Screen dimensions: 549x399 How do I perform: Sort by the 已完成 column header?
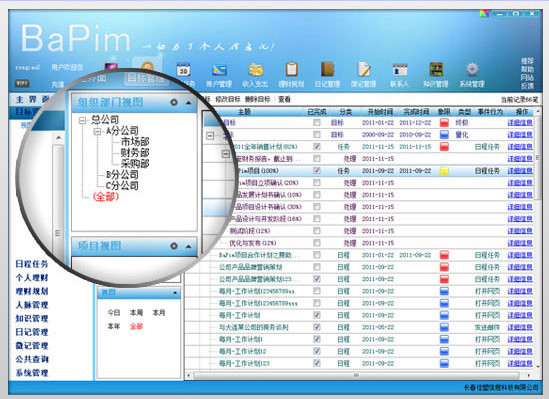tap(317, 112)
